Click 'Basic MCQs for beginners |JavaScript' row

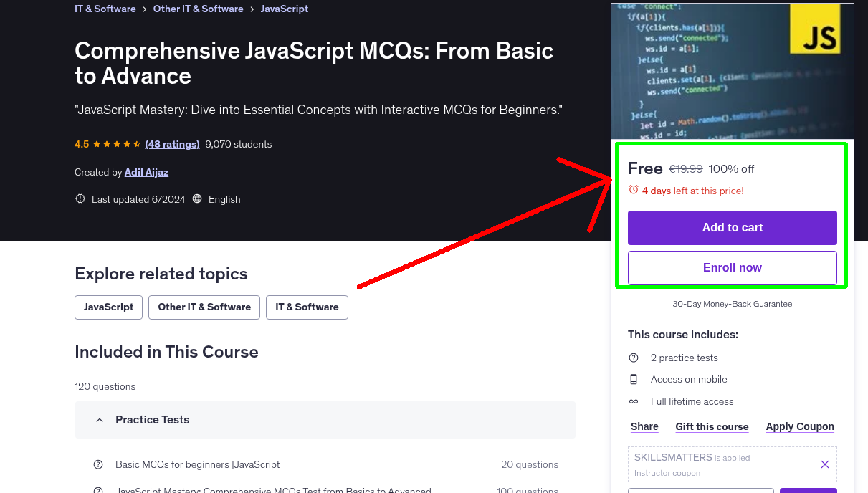(x=325, y=464)
